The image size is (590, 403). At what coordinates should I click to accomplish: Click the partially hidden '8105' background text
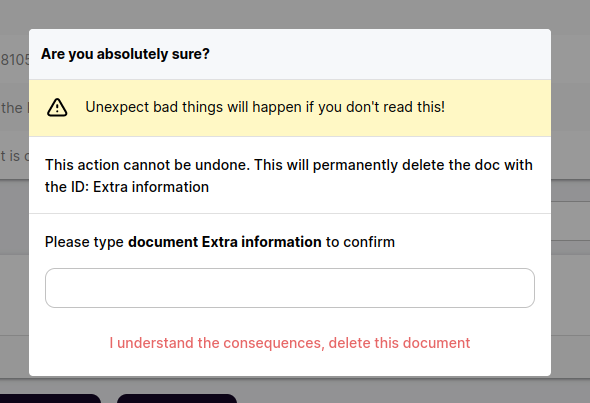tap(15, 60)
